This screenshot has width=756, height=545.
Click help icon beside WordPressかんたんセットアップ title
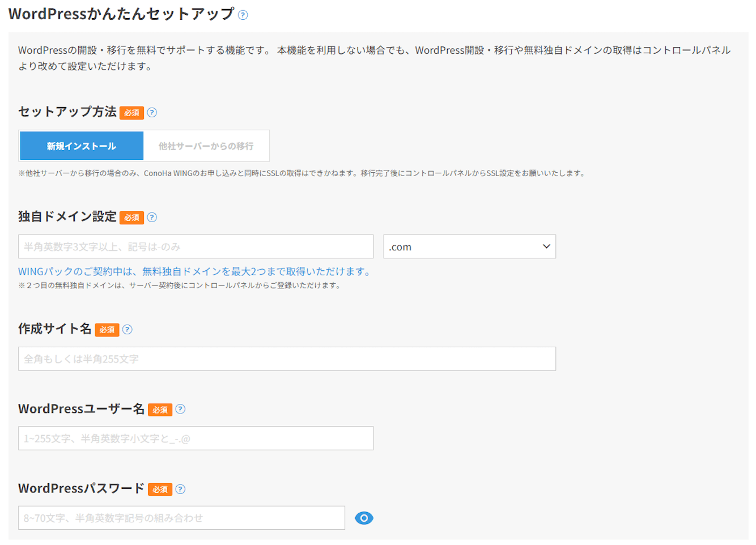pos(243,15)
